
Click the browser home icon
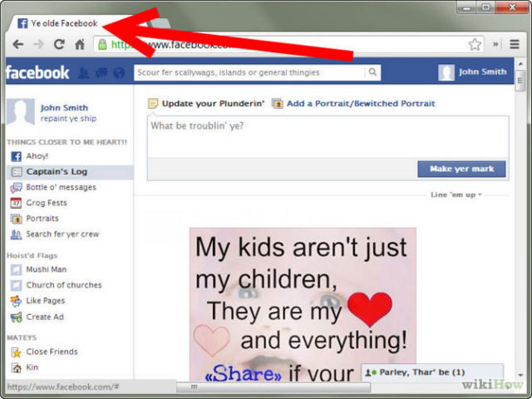click(x=80, y=45)
